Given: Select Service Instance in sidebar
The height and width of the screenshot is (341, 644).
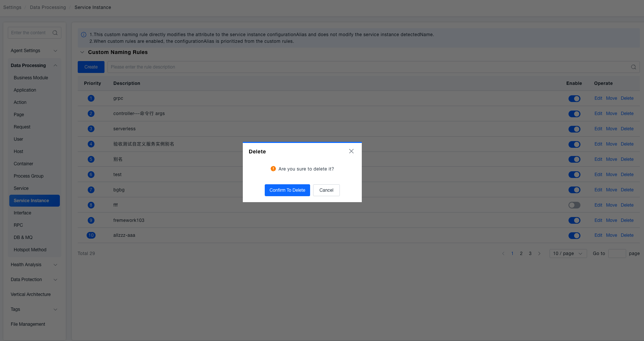Looking at the screenshot, I should click(x=35, y=201).
